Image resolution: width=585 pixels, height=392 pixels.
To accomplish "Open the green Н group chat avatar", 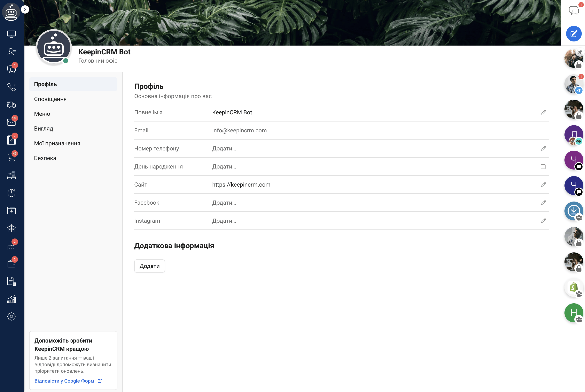I will click(x=574, y=313).
